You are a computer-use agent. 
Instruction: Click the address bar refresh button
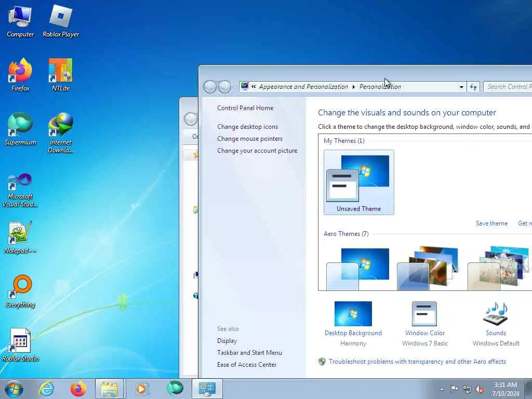(473, 87)
